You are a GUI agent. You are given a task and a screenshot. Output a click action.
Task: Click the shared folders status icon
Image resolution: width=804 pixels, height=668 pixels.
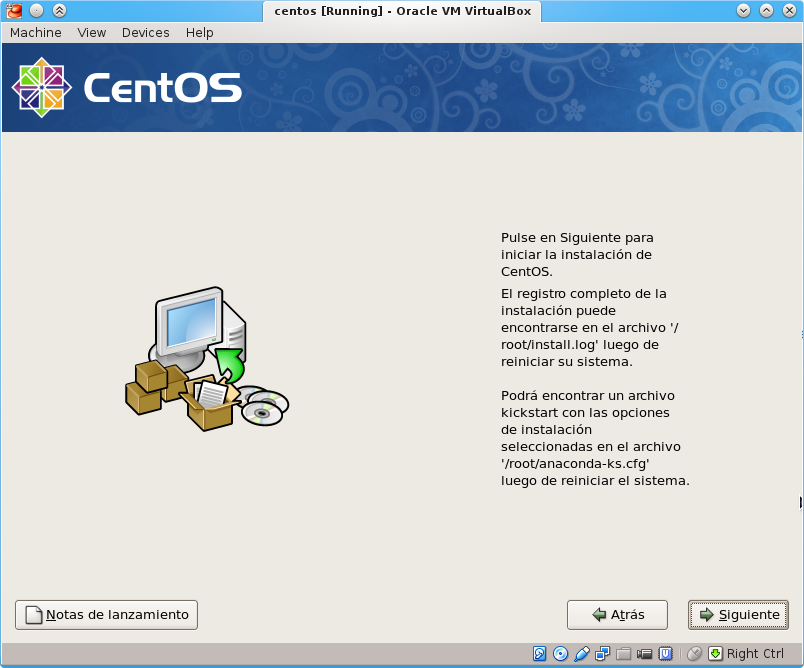[624, 654]
